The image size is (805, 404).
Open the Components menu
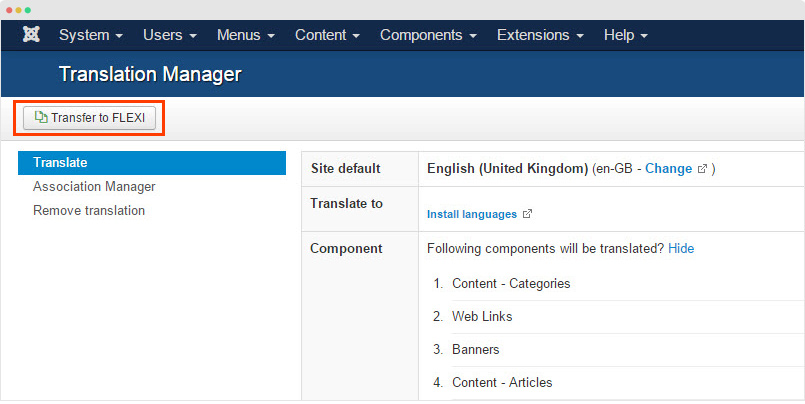click(x=428, y=35)
